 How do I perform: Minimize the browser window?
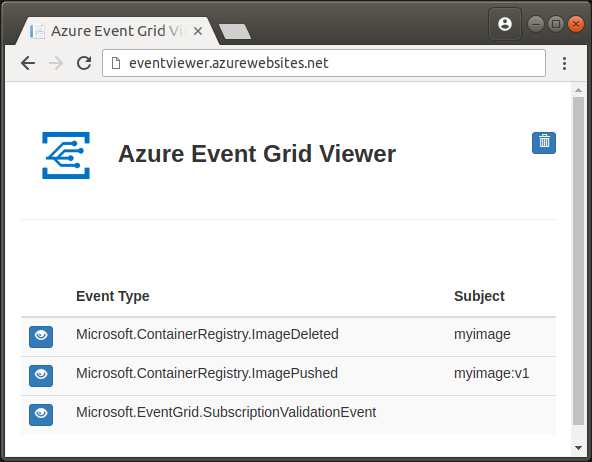[535, 24]
